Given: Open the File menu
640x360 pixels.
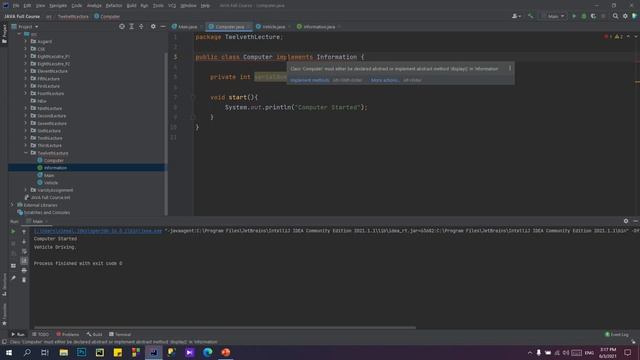Looking at the screenshot, I should point(16,6).
